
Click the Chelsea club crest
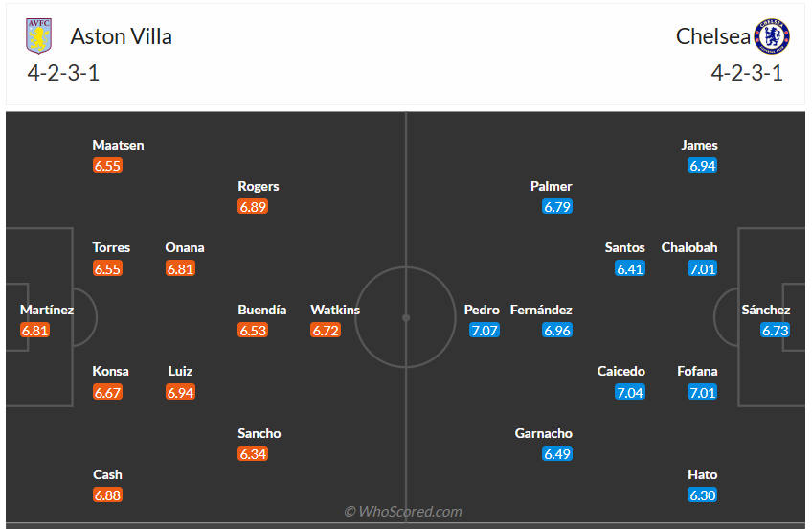pyautogui.click(x=772, y=36)
